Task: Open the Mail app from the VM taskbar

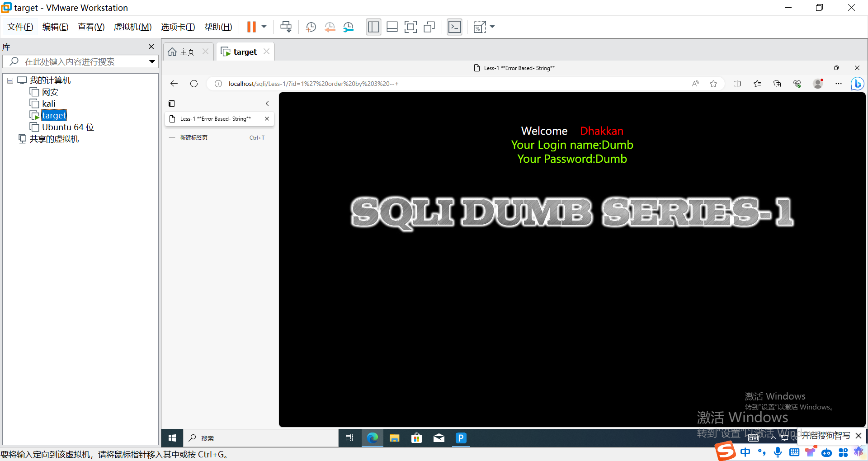Action: pos(439,438)
